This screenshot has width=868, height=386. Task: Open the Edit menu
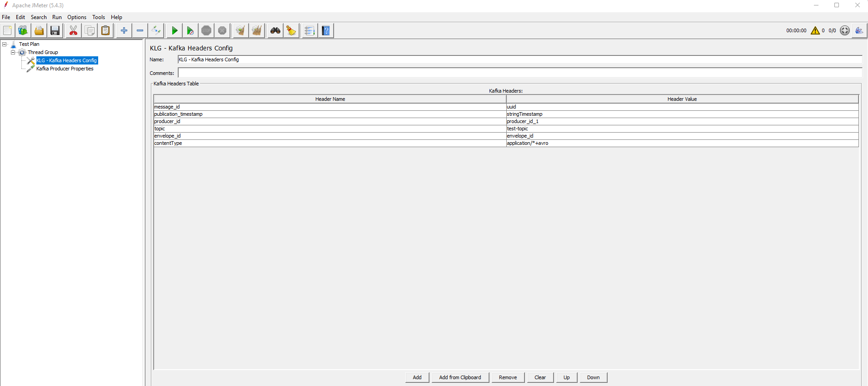[x=20, y=17]
